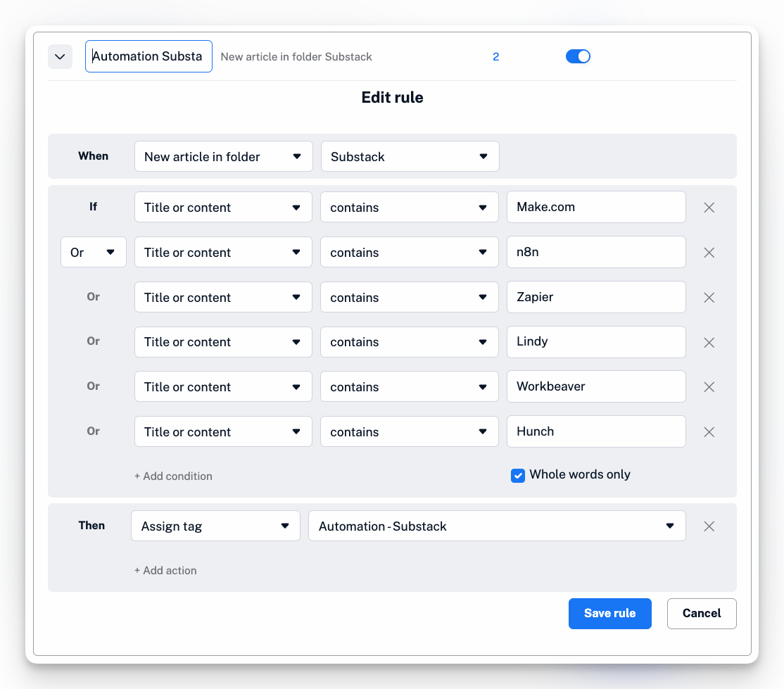Click the Workbeaver value field
This screenshot has width=784, height=689.
(x=596, y=386)
